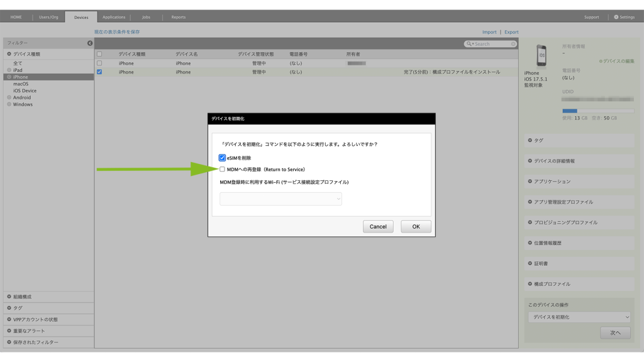Select Windows in the device type filter
Viewport: 644px width, 362px height.
(x=23, y=105)
